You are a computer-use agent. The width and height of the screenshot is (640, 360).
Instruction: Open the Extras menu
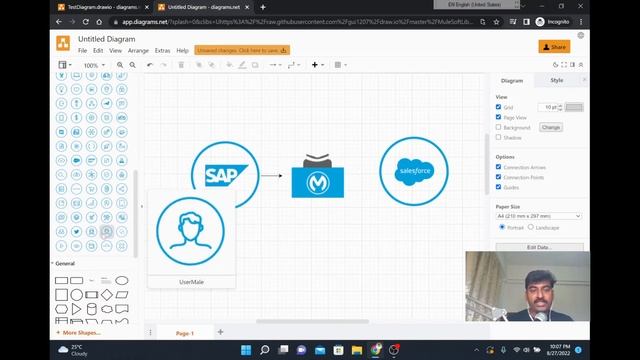pyautogui.click(x=162, y=51)
